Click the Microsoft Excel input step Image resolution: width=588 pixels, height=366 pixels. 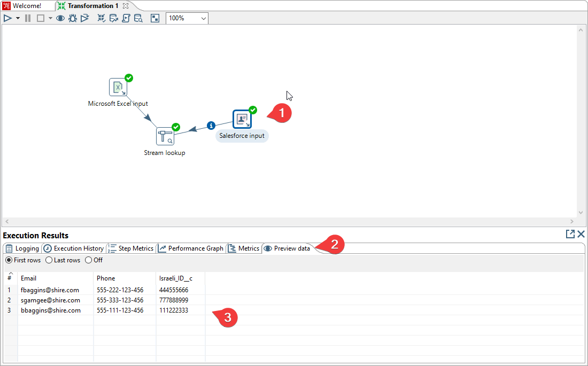pos(118,87)
